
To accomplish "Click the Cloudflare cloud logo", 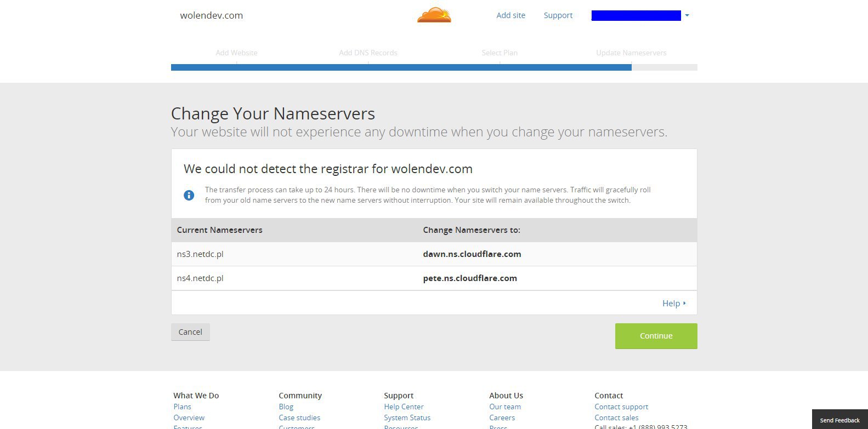I will click(x=434, y=15).
